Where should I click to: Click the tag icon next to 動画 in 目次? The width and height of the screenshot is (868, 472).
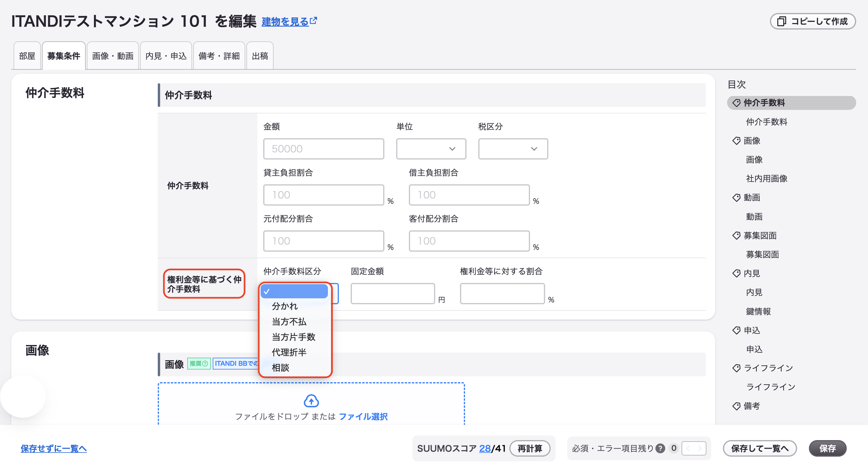tap(736, 197)
